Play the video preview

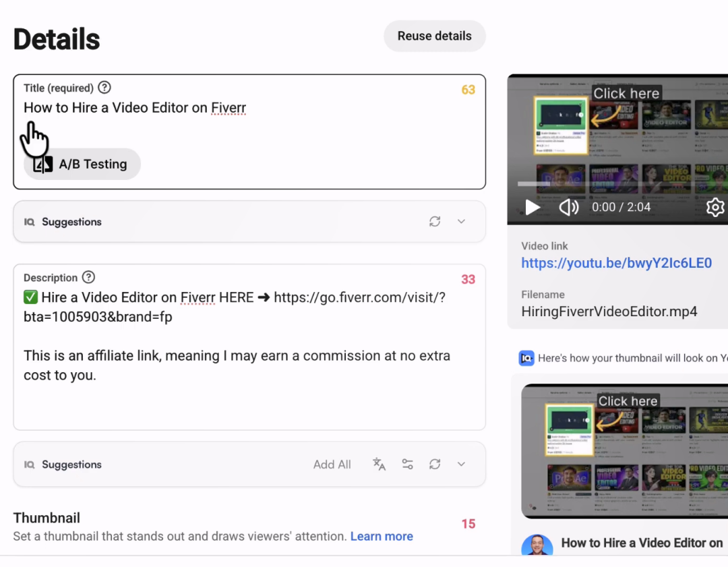click(x=532, y=207)
